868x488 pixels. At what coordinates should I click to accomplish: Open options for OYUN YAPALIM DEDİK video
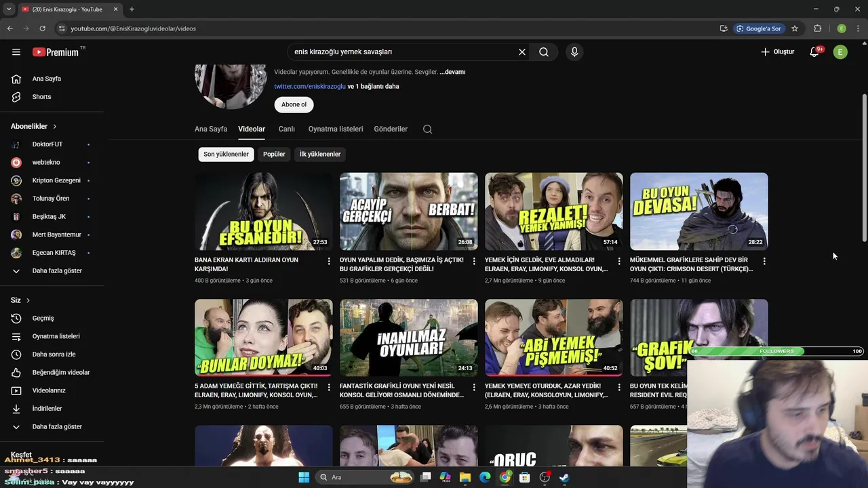474,261
